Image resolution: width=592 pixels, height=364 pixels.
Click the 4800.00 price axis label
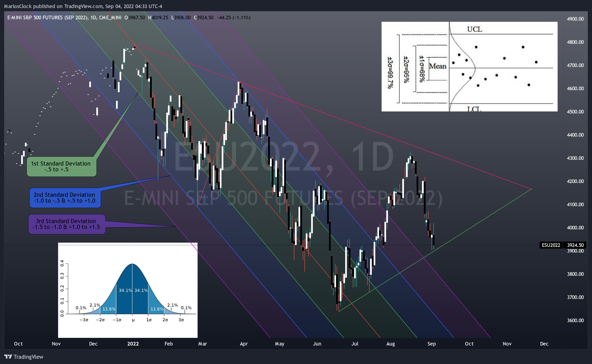tap(575, 42)
